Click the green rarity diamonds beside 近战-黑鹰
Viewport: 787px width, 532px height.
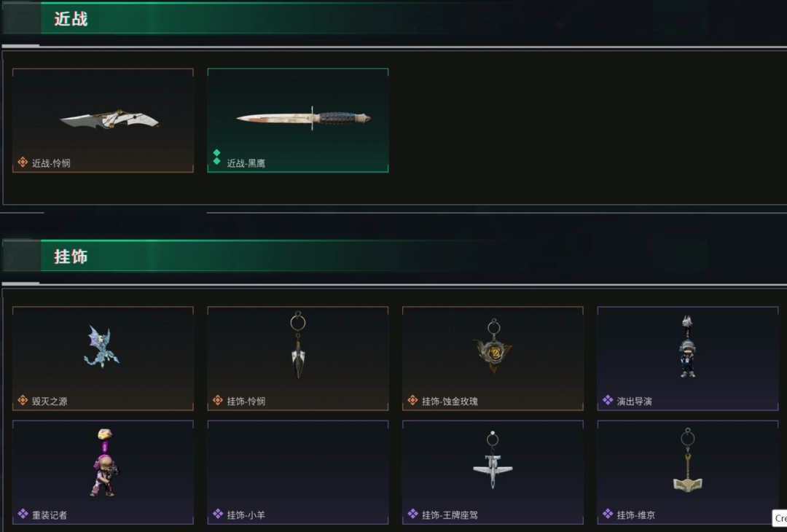[x=217, y=157]
